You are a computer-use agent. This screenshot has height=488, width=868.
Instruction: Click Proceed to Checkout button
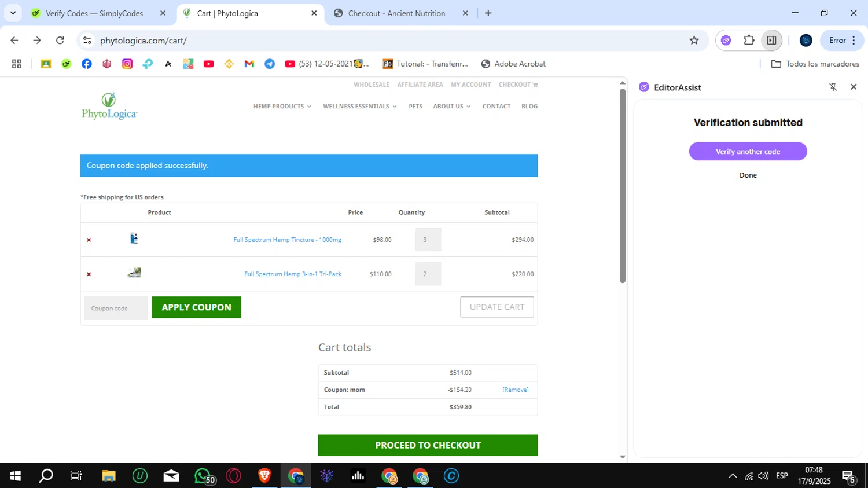(x=428, y=445)
